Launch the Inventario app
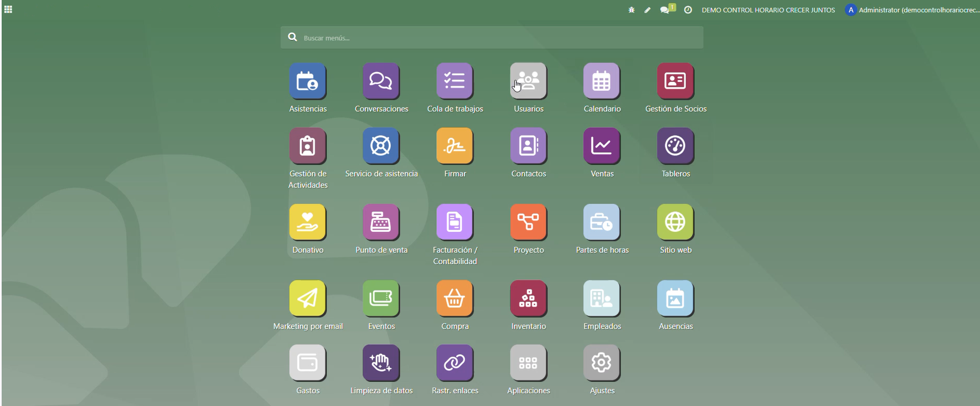Viewport: 980px width, 406px height. click(x=528, y=299)
